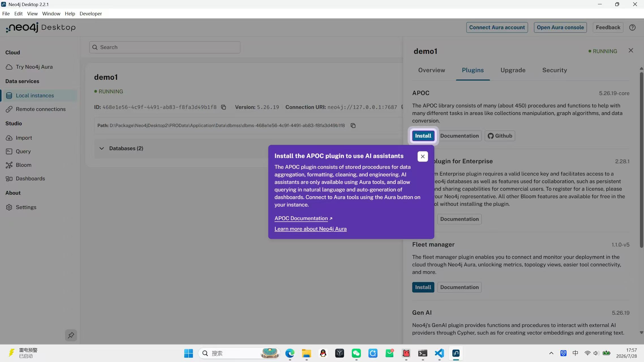Open QQ penguin app on taskbar
The width and height of the screenshot is (644, 362).
pyautogui.click(x=323, y=353)
